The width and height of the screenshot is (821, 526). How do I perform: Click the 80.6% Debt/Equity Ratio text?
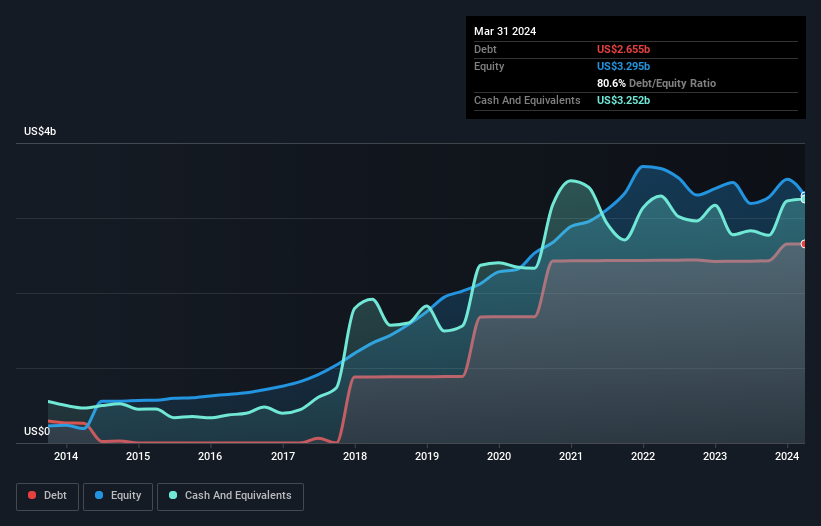656,83
